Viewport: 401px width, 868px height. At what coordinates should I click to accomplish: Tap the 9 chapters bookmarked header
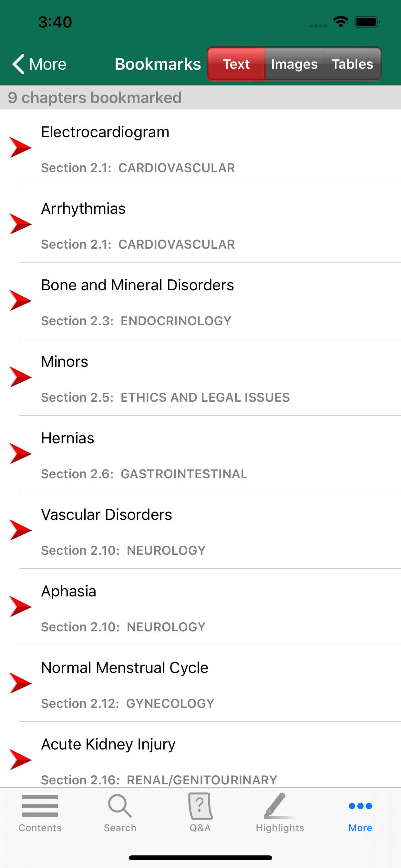coord(95,98)
